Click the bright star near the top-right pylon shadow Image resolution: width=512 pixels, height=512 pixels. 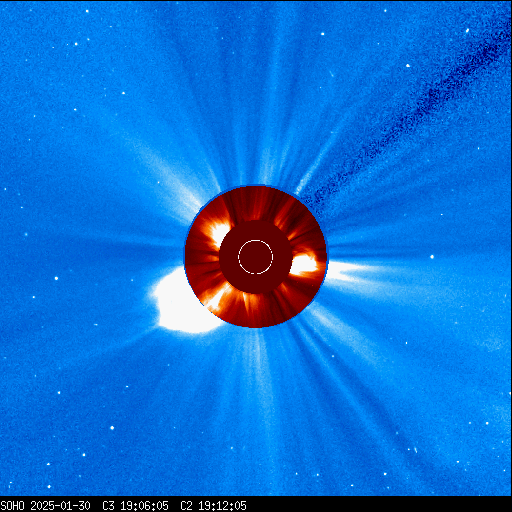click(408, 66)
